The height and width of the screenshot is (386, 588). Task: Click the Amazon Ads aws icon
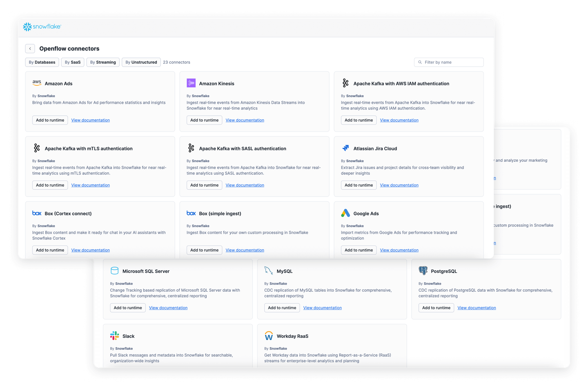click(x=37, y=83)
